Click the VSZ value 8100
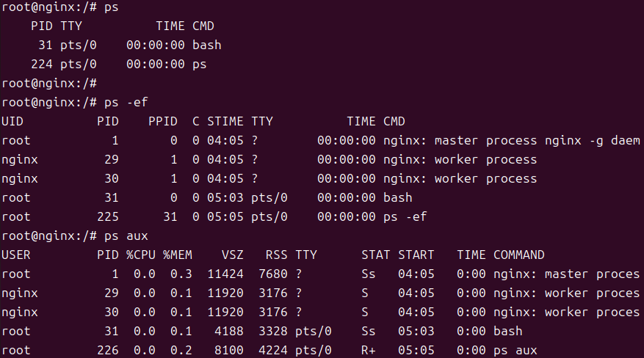This screenshot has width=644, height=358. click(229, 350)
